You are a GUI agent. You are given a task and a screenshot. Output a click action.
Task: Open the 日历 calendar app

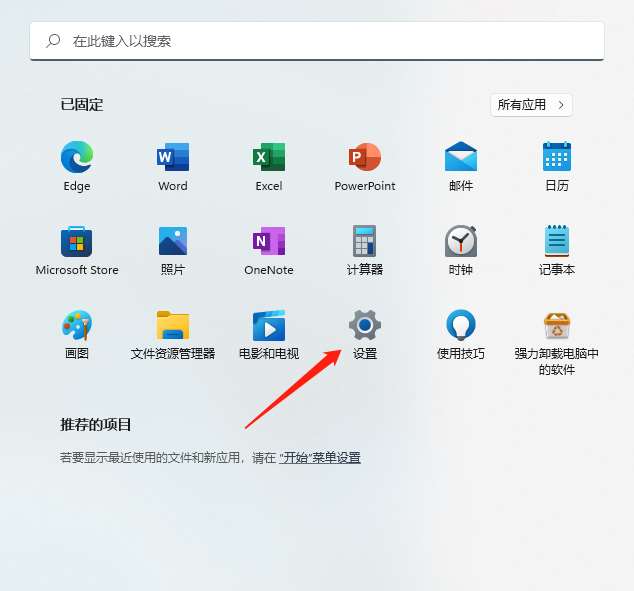click(557, 157)
